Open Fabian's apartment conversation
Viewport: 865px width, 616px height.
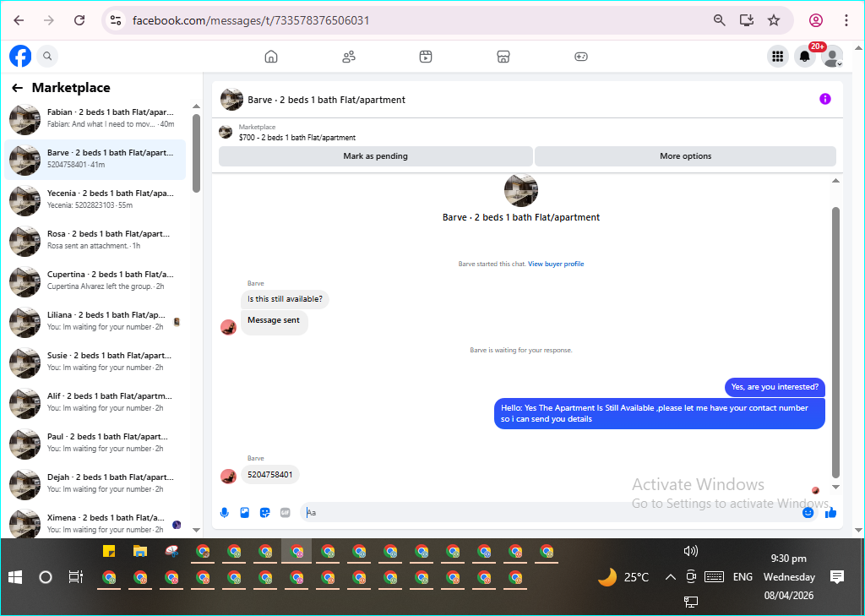95,118
